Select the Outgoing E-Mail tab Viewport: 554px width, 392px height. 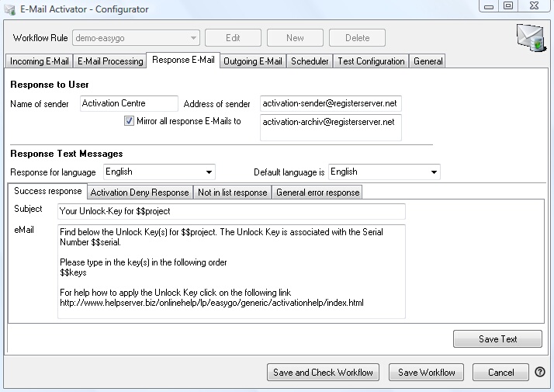(254, 61)
